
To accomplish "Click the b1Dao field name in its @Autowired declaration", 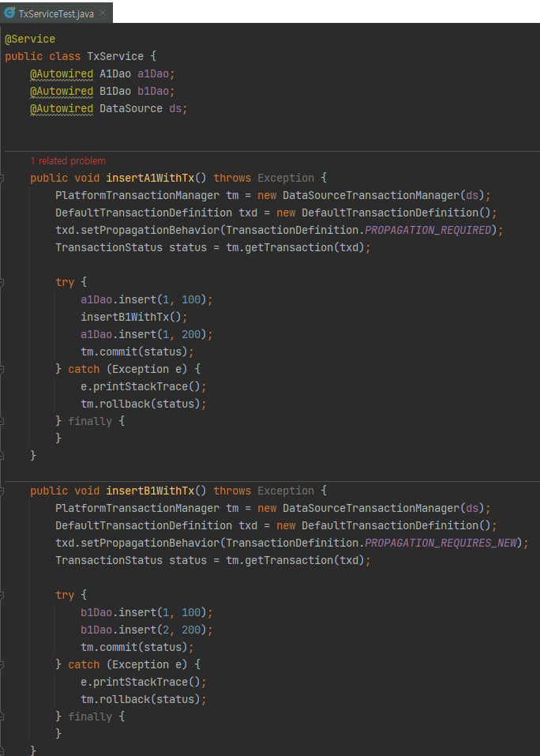I will (x=153, y=91).
